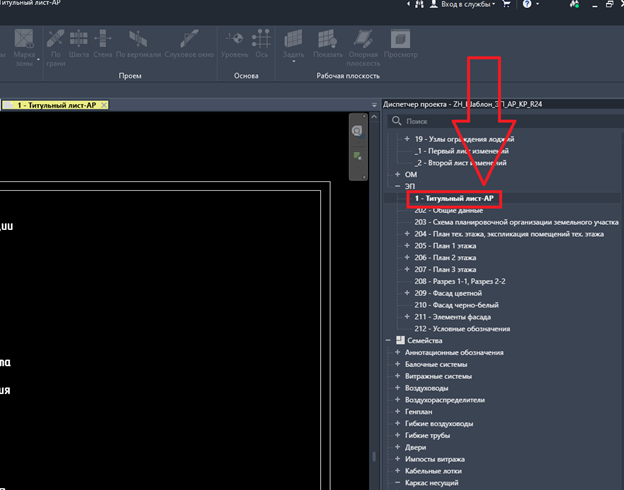Select sheet 203 - Схема планировочной организации
Viewport: 624px width, 490px height.
[x=517, y=222]
